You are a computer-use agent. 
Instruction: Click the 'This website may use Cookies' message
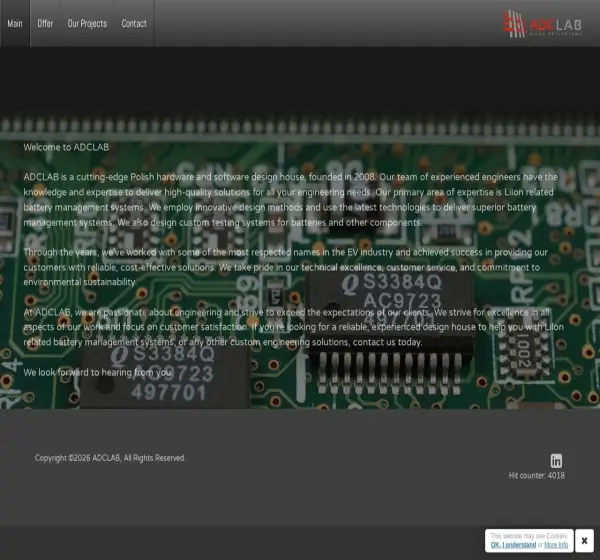tap(529, 536)
